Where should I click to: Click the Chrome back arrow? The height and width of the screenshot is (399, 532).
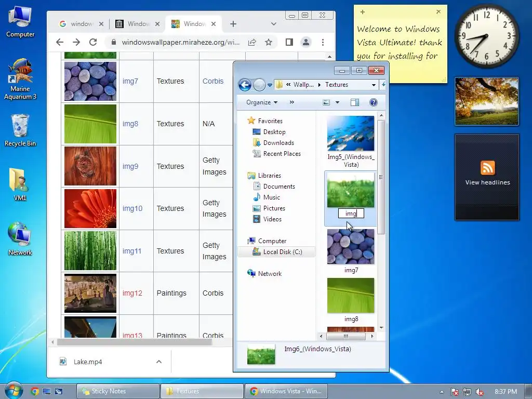[60, 42]
